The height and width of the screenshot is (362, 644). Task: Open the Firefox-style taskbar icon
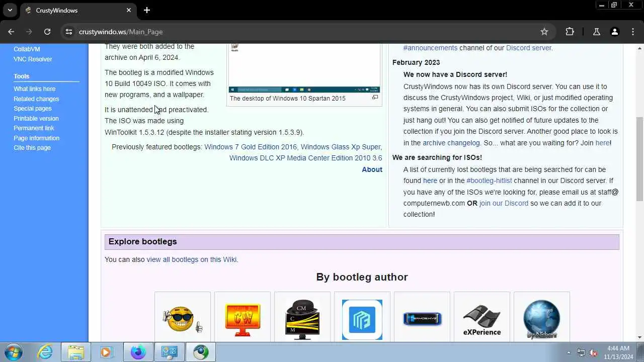tap(138, 352)
